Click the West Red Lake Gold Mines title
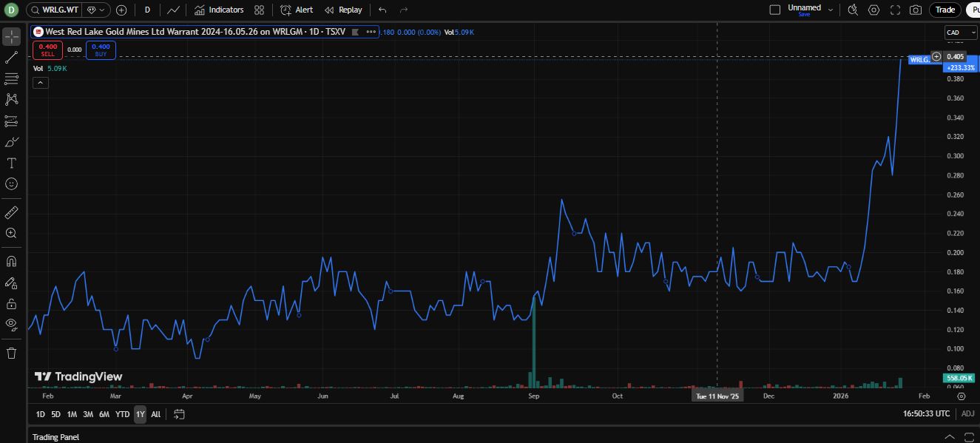 (196, 33)
